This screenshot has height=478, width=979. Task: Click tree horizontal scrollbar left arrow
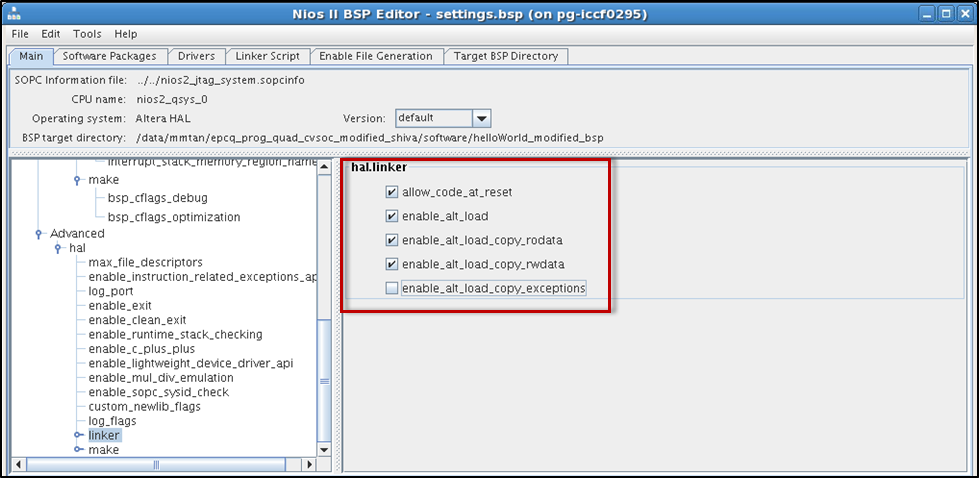tap(19, 465)
